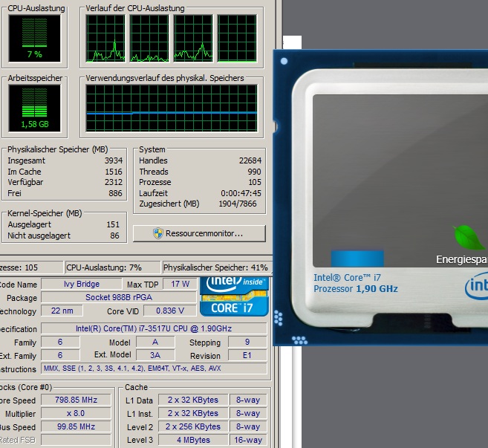488x448 pixels.
Task: Select the Bus Speed value 99.85 MHz
Action: 76,426
